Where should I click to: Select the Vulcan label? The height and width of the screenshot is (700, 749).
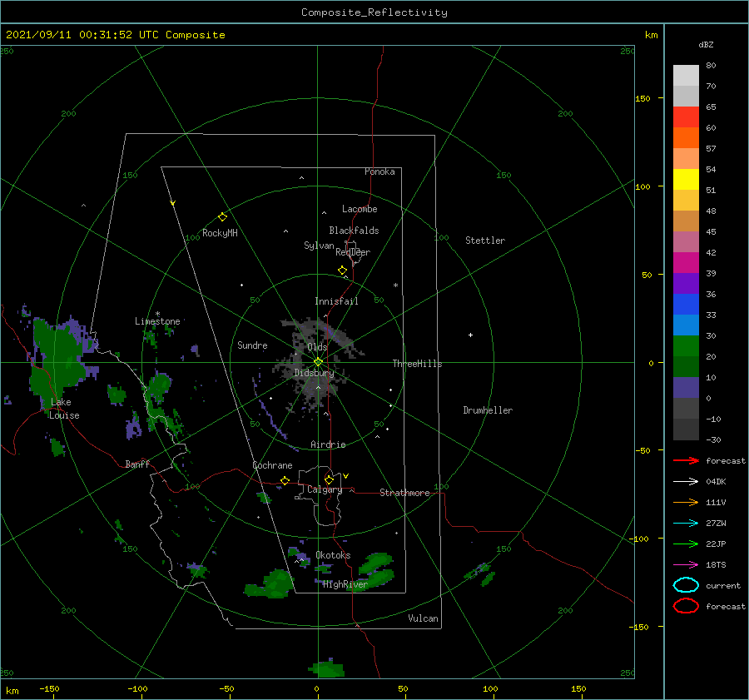click(424, 618)
